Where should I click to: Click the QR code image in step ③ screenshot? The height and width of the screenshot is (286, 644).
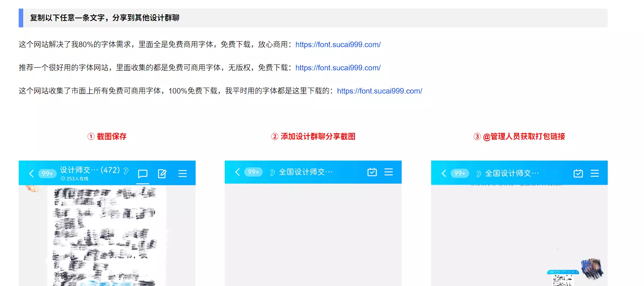coord(562,279)
